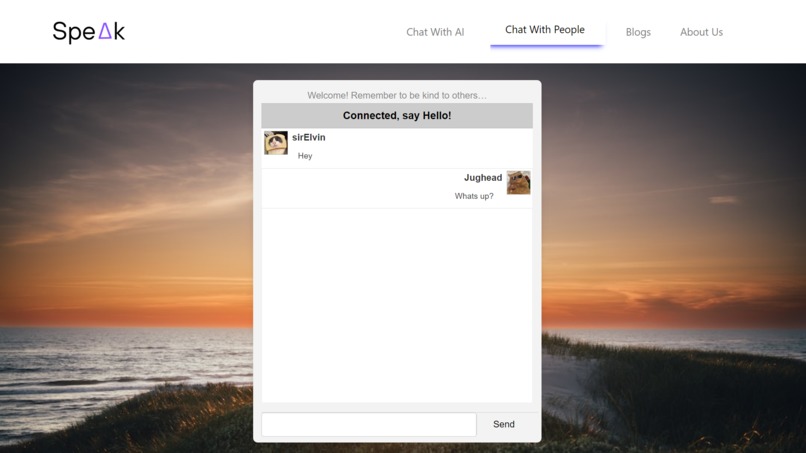Screen dimensions: 806x453
Task: Open the About Us page
Action: pos(701,32)
